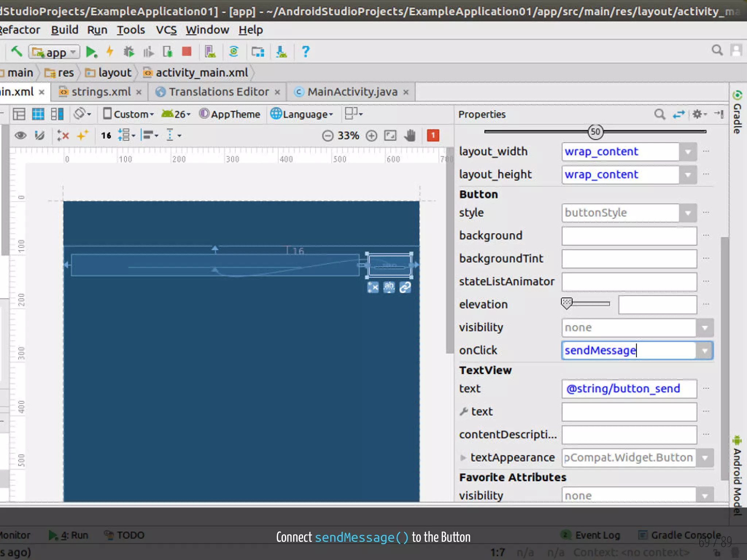747x560 pixels.
Task: Open the app run configuration dropdown
Action: click(x=54, y=52)
